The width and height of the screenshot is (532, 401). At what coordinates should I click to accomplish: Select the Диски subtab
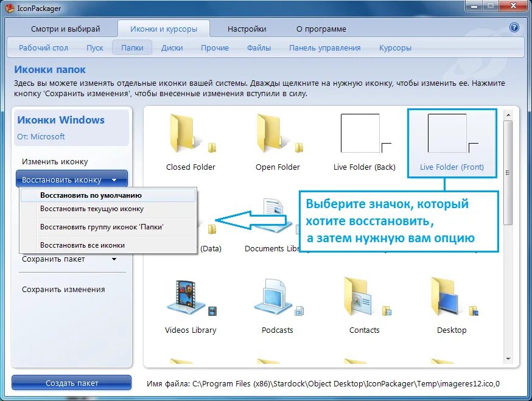point(172,48)
